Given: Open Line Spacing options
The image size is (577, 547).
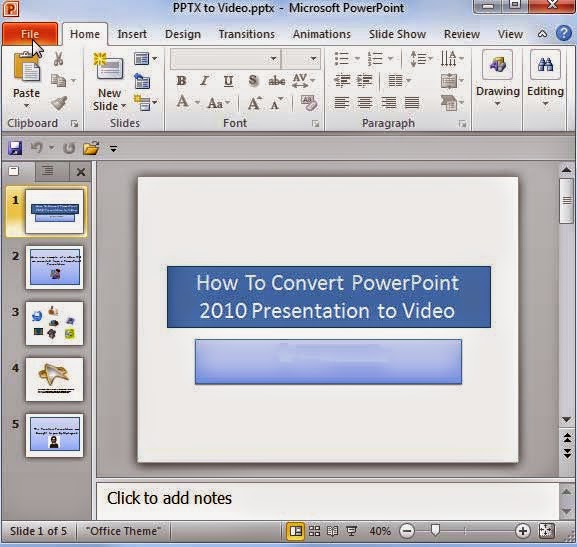Looking at the screenshot, I should [421, 59].
